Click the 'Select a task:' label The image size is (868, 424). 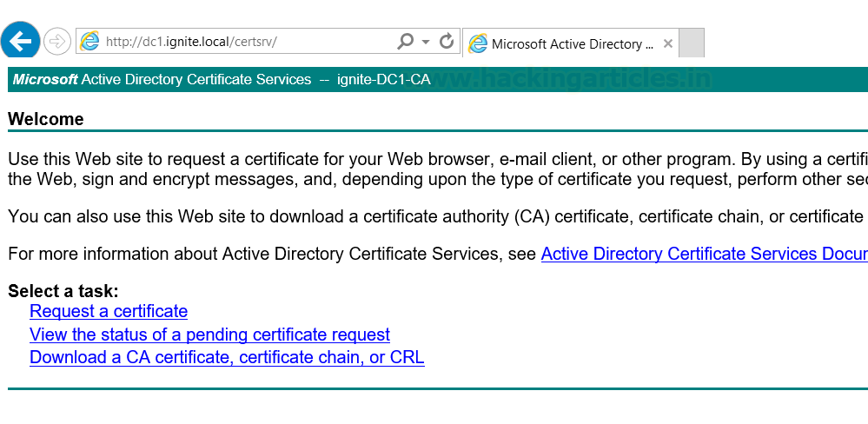point(63,291)
